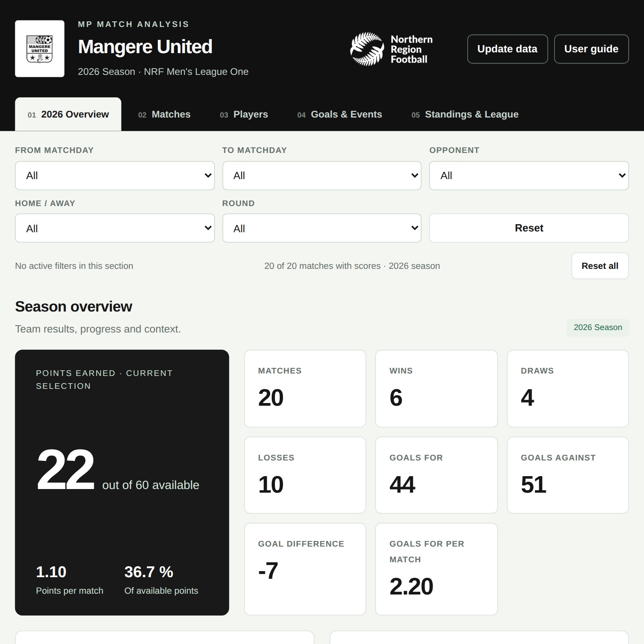Open the User guide
This screenshot has height=644, width=644.
pyautogui.click(x=591, y=49)
